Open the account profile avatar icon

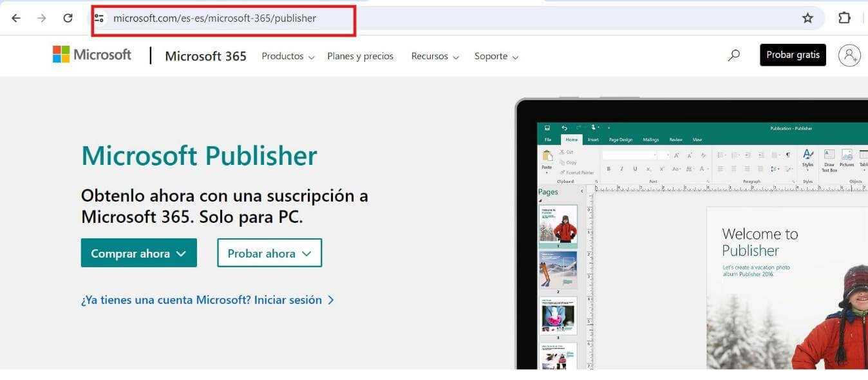pyautogui.click(x=849, y=55)
